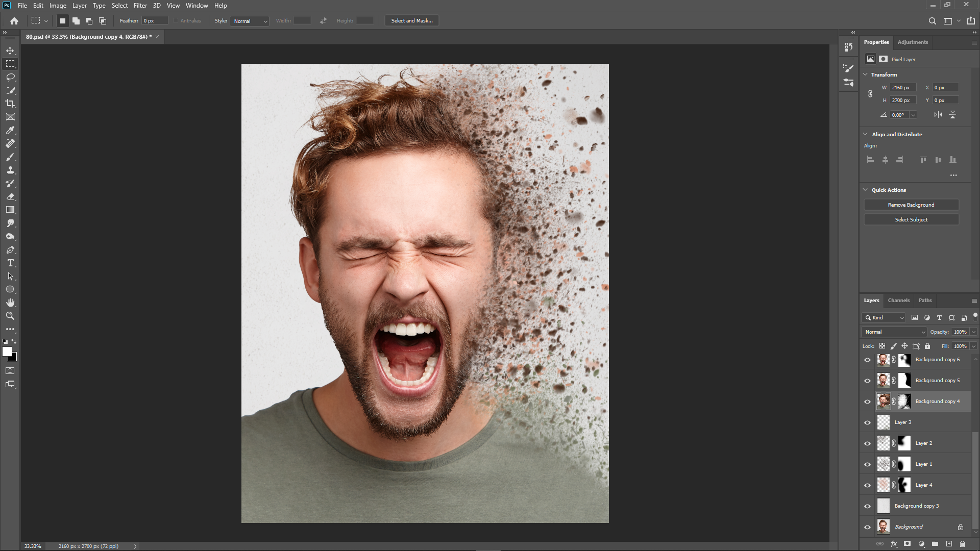Toggle visibility of Layer 1
This screenshot has width=980, height=551.
[x=867, y=464]
